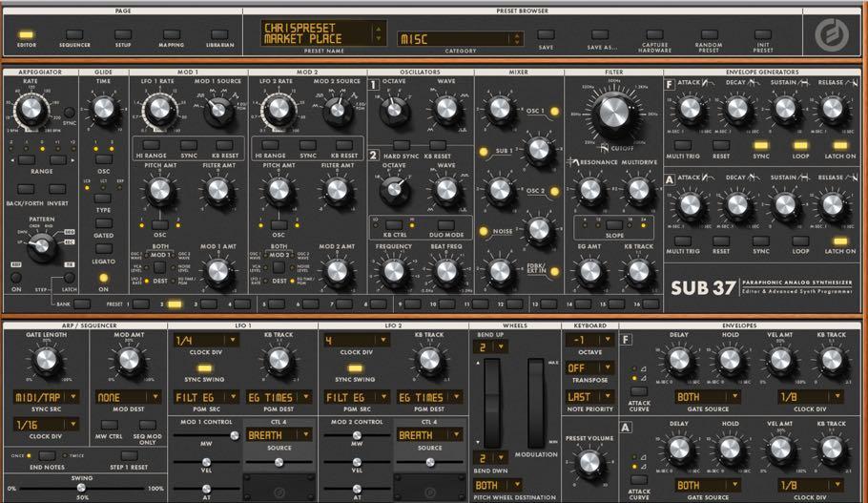Switch to the Librarian page
The width and height of the screenshot is (868, 503).
219,35
